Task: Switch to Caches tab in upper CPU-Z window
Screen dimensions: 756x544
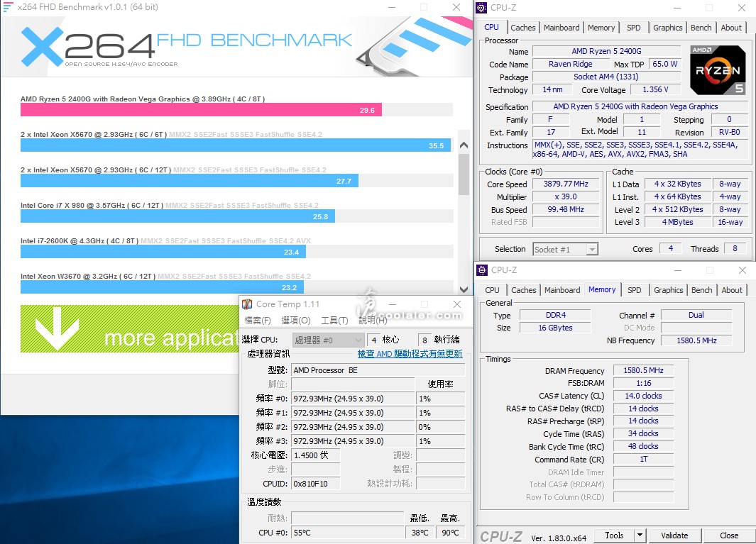Action: pyautogui.click(x=523, y=28)
